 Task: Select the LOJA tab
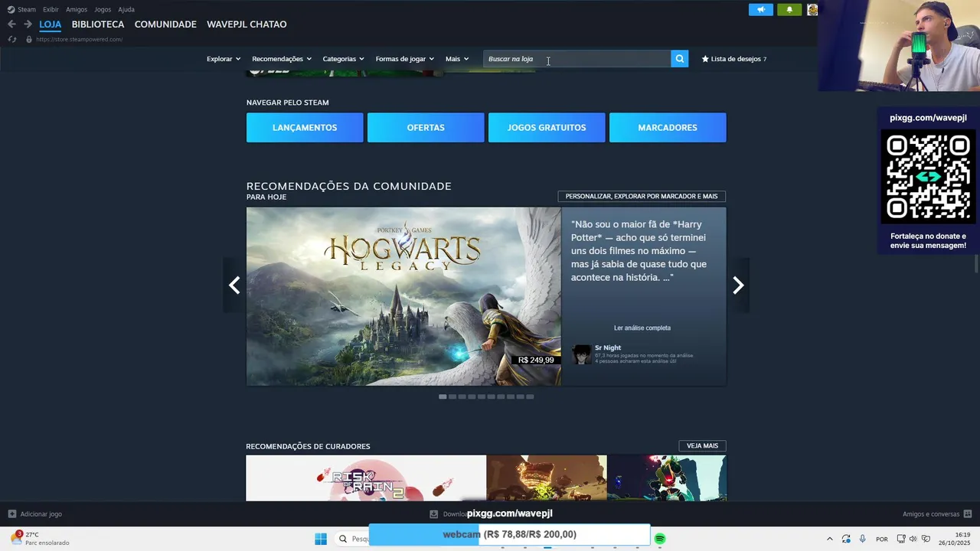[51, 24]
